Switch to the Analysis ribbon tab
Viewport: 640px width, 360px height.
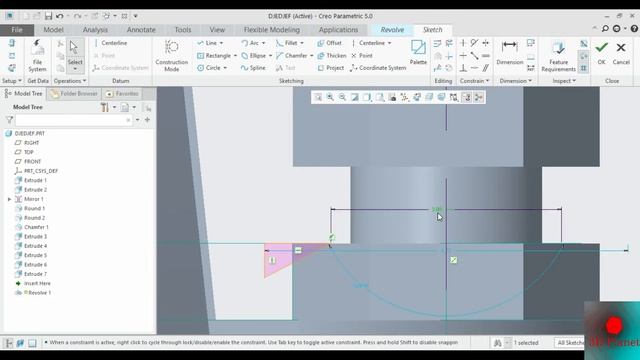coord(95,30)
